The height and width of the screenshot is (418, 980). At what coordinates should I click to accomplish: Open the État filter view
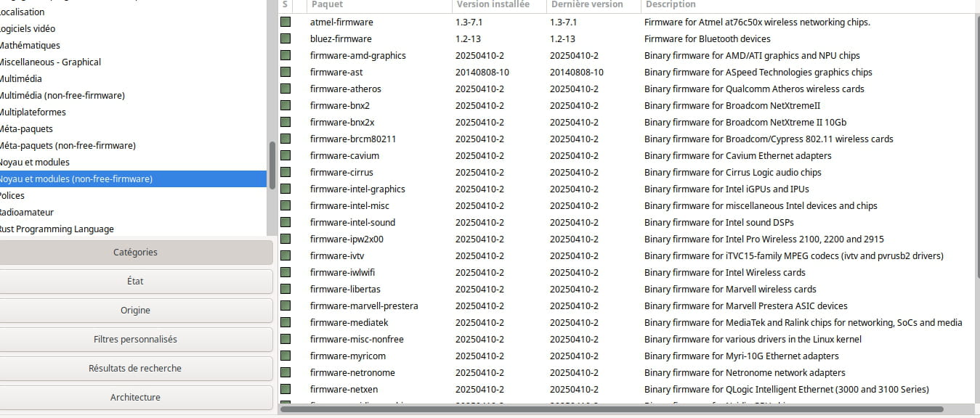[x=135, y=282]
